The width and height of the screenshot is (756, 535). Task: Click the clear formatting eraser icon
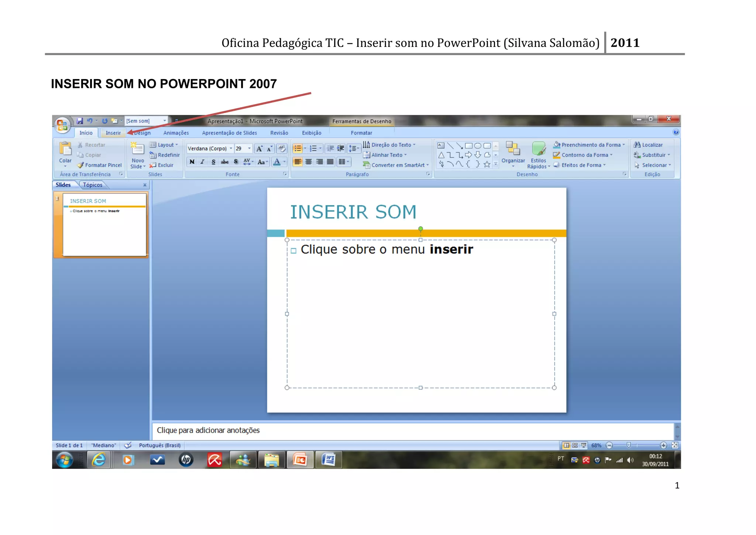click(282, 149)
